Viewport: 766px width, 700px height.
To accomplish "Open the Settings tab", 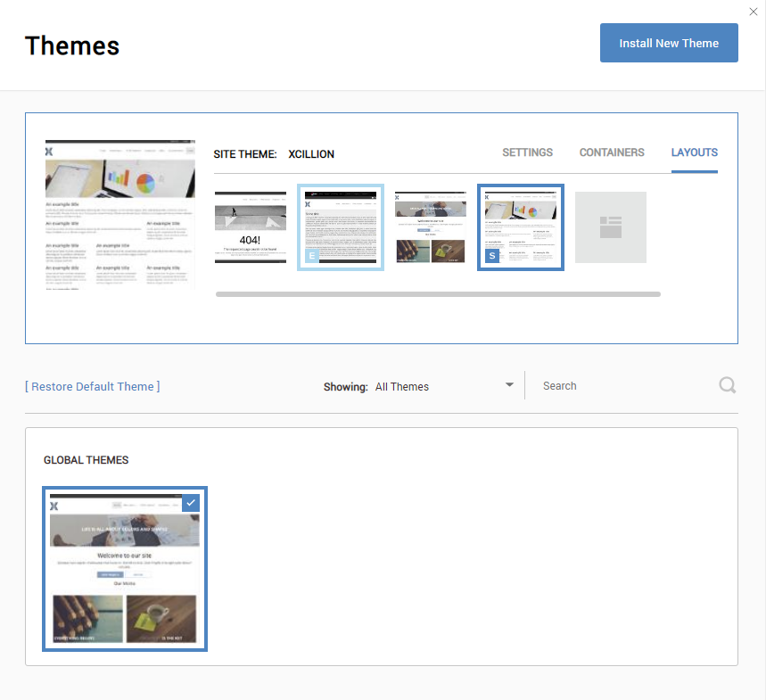I will coord(527,152).
